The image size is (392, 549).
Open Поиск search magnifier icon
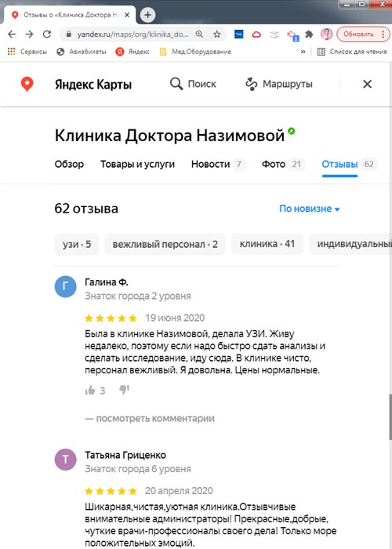tap(176, 84)
